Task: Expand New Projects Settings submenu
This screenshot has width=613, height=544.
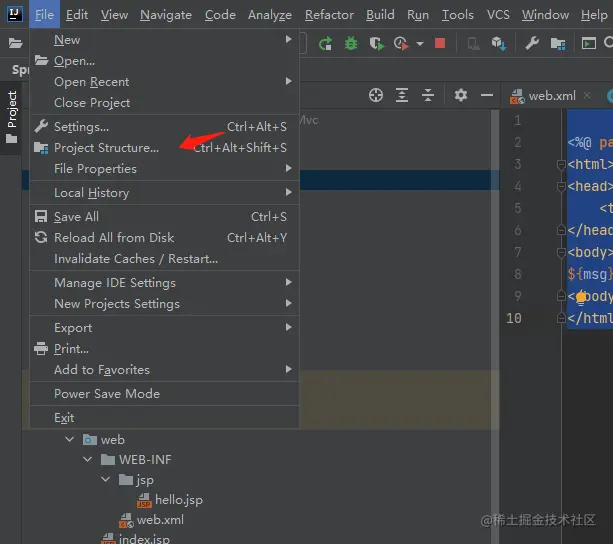Action: (x=165, y=304)
